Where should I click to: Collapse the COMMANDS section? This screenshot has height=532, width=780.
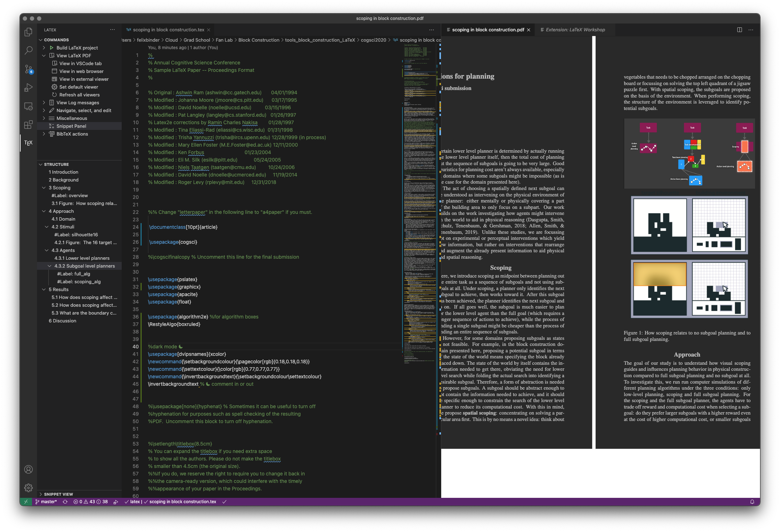click(x=41, y=40)
